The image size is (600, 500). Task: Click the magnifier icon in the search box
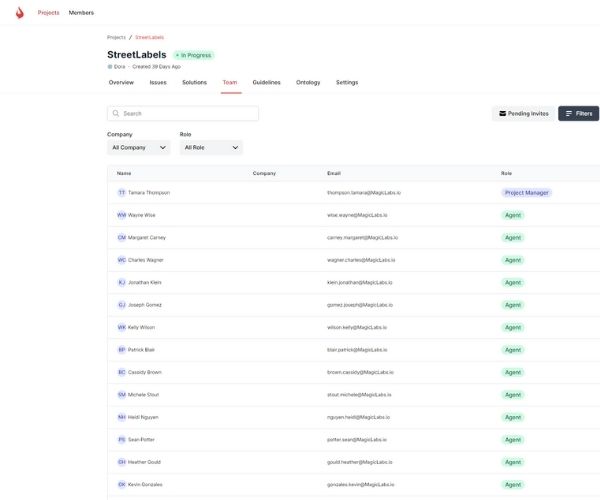(x=116, y=113)
